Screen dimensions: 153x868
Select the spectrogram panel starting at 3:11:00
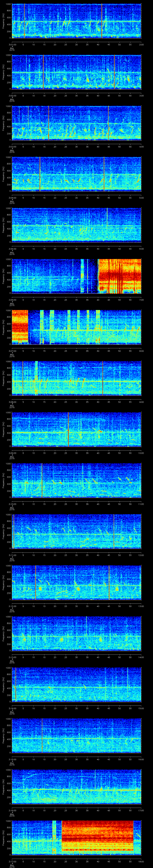(x=77, y=531)
